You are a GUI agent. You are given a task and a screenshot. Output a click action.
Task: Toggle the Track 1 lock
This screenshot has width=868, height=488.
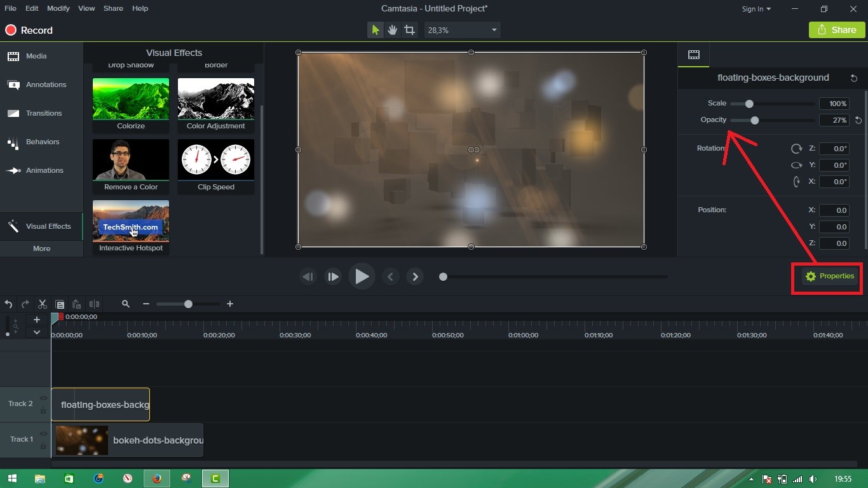click(x=43, y=446)
